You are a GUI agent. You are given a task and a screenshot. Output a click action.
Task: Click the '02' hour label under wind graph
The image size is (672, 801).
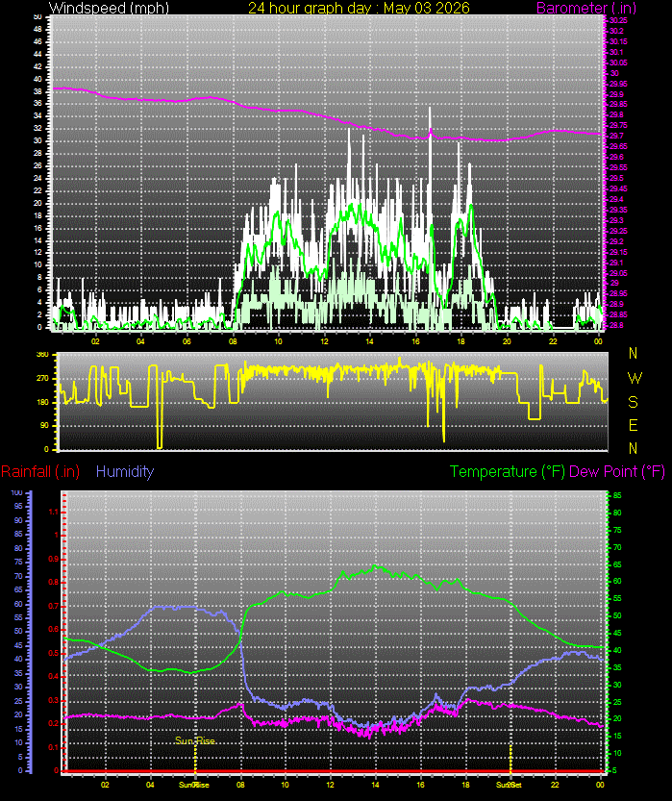[x=95, y=341]
